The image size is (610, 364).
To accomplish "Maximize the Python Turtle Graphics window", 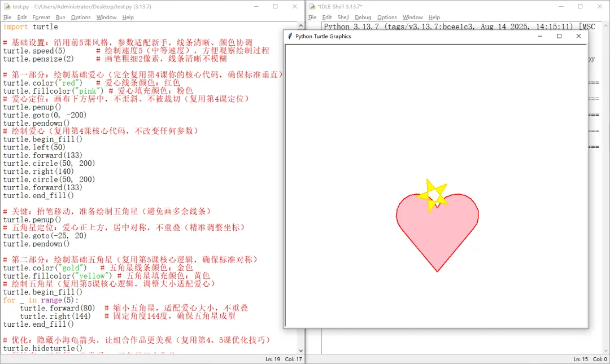I will (x=559, y=36).
